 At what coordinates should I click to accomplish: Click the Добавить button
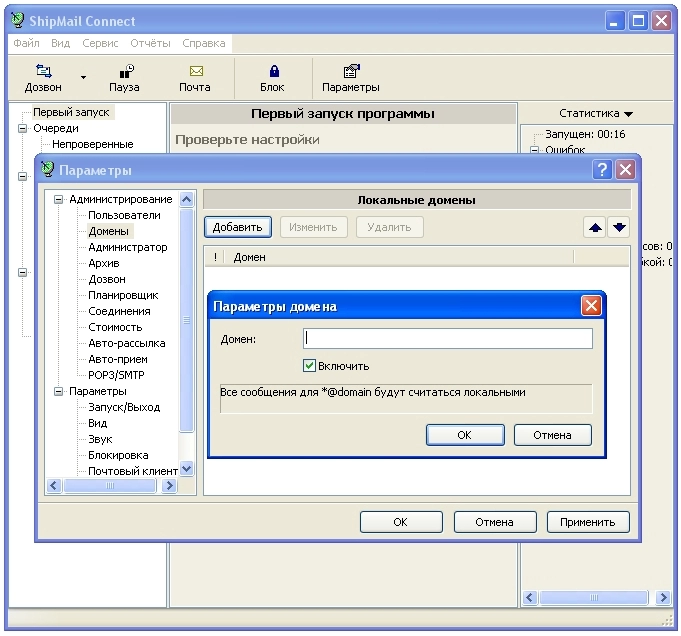pyautogui.click(x=238, y=227)
